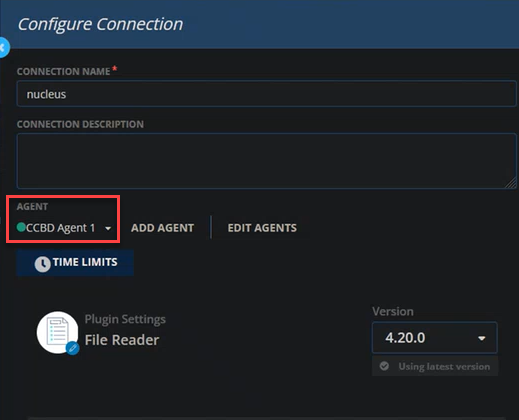The image size is (519, 420).
Task: Click the Plugin Settings label
Action: [125, 319]
